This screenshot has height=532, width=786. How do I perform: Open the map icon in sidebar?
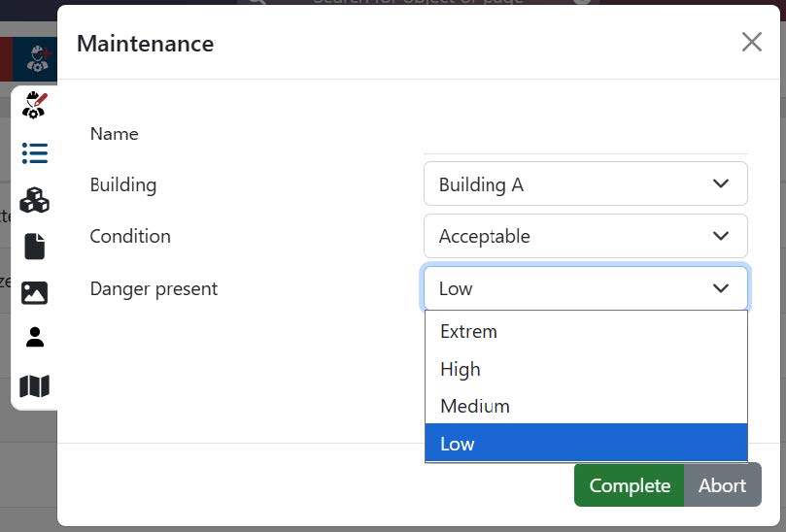pyautogui.click(x=35, y=386)
